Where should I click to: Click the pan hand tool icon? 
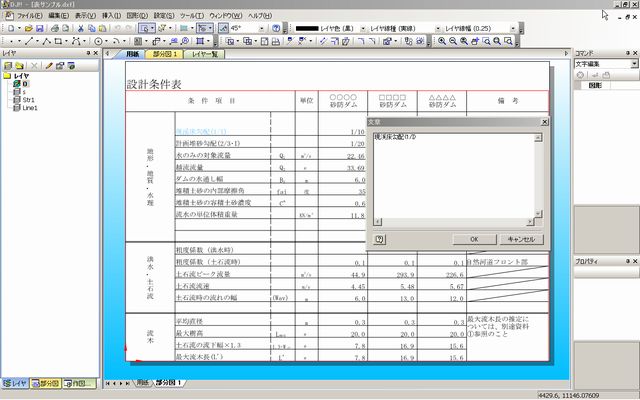(475, 41)
